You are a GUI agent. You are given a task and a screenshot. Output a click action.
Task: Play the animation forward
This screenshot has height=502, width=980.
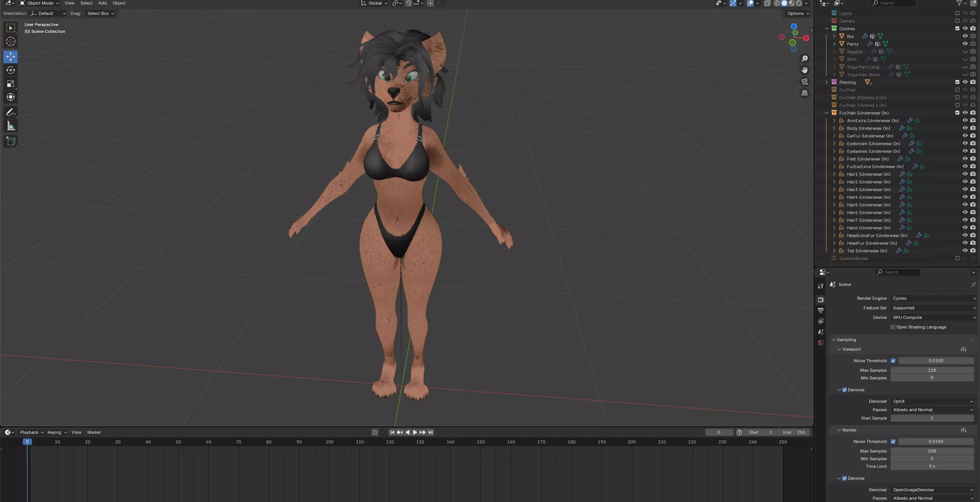coord(415,432)
